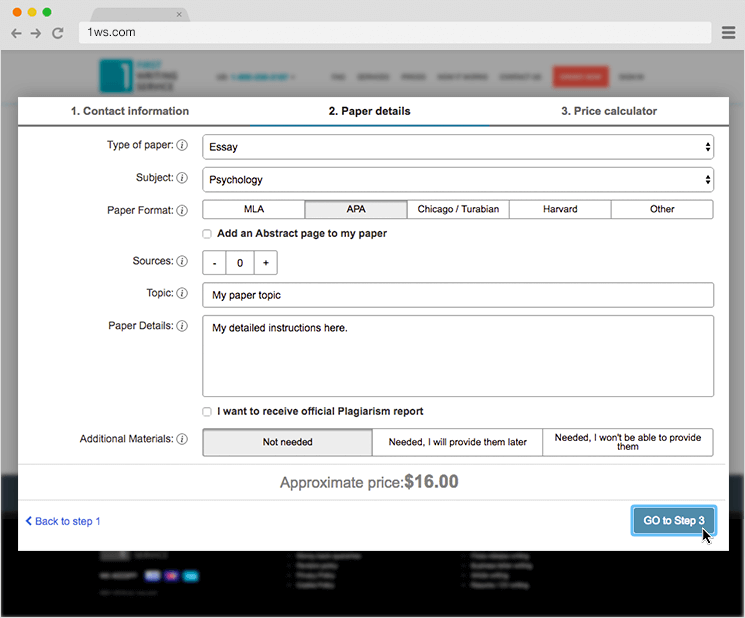The height and width of the screenshot is (618, 745).
Task: Switch to the Contact information step tab
Action: point(130,111)
